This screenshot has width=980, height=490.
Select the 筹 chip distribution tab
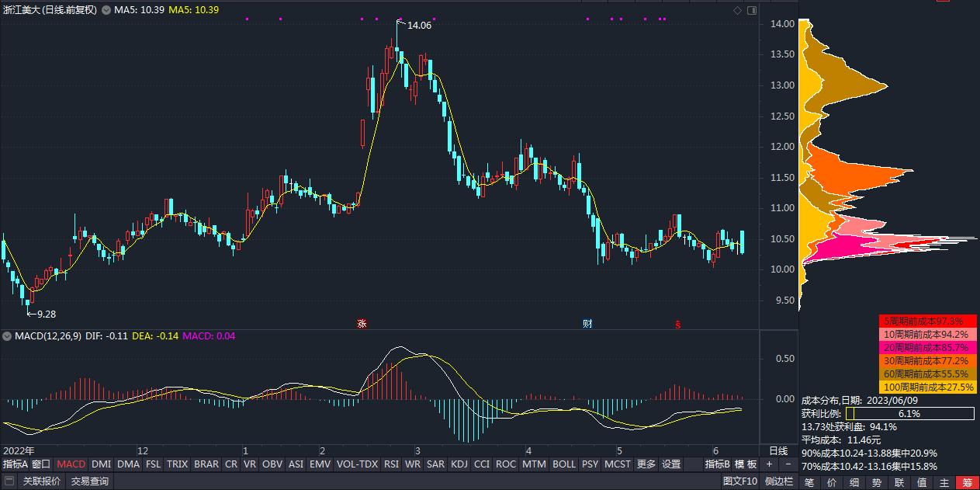click(x=968, y=482)
